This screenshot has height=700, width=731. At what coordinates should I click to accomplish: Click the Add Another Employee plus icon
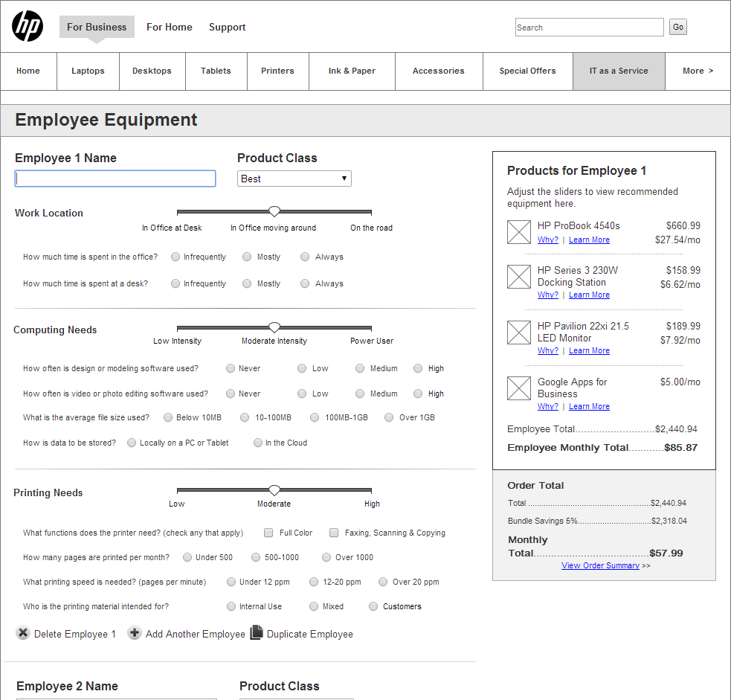click(134, 634)
